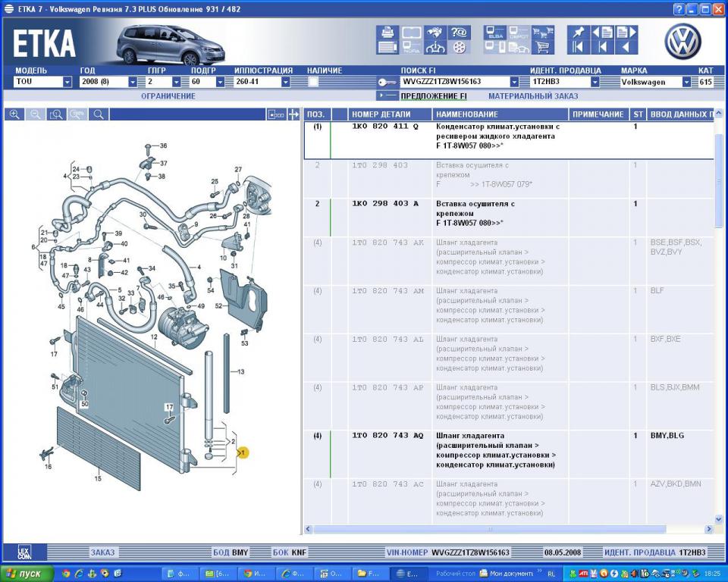
Task: Expand the ПОИСК FI VIN dropdown arrow
Action: tap(514, 82)
